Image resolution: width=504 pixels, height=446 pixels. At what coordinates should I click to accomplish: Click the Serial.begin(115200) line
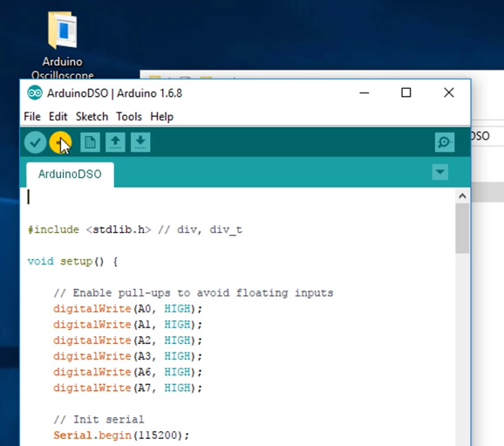(121, 436)
